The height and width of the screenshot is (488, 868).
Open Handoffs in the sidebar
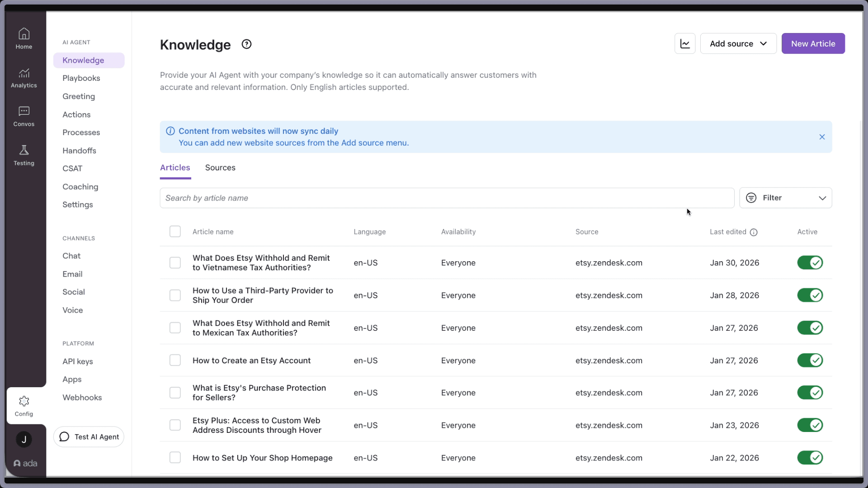[79, 150]
